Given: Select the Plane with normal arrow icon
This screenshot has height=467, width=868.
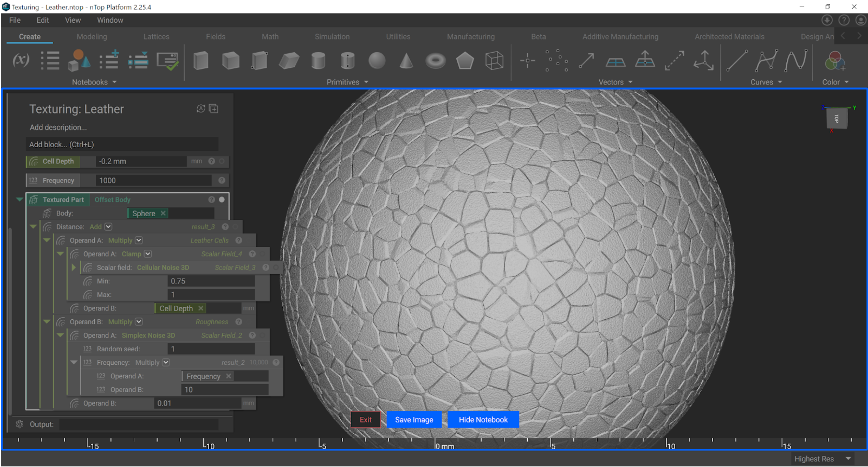Looking at the screenshot, I should click(645, 59).
